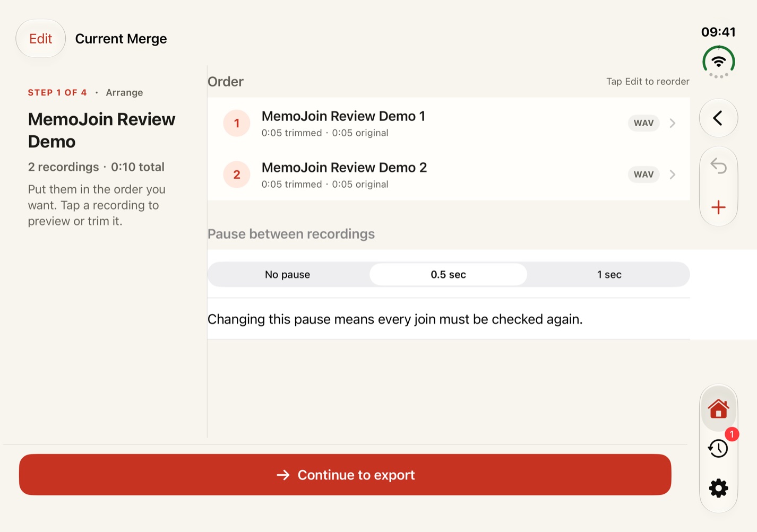Expand MemoJoin Review Demo 1 chevron
Screen dimensions: 757x532
click(x=673, y=123)
